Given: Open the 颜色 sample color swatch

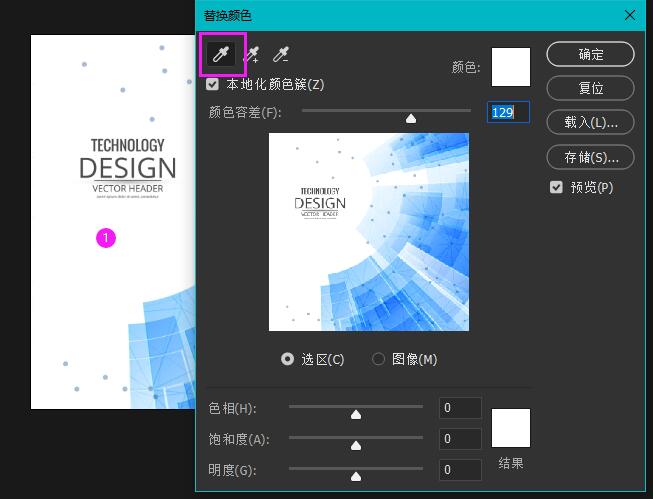Looking at the screenshot, I should [x=511, y=67].
